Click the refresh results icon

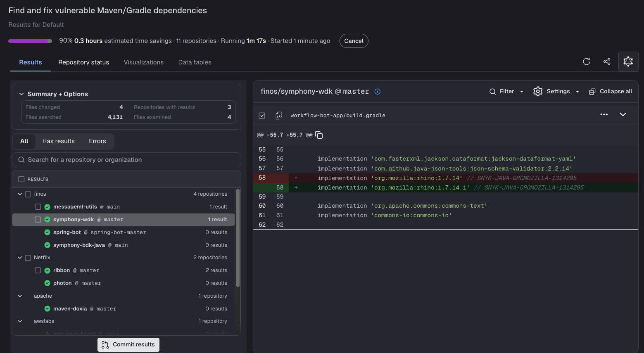[x=587, y=62]
